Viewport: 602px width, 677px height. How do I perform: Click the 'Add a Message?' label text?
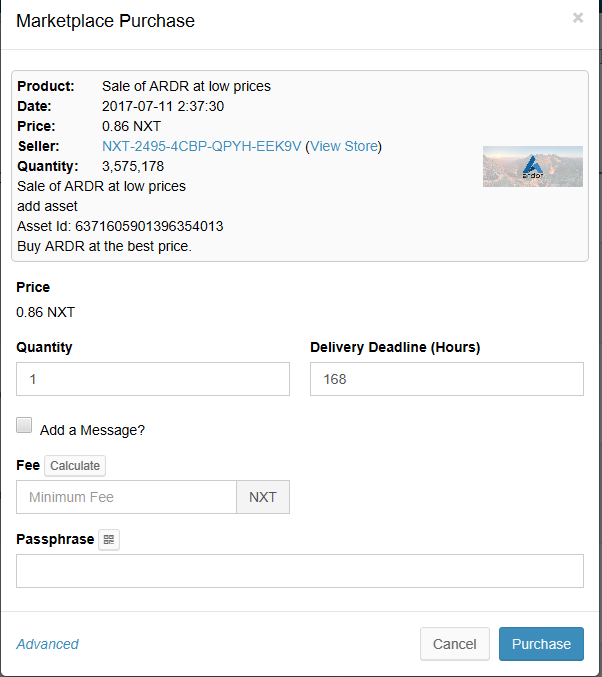92,430
